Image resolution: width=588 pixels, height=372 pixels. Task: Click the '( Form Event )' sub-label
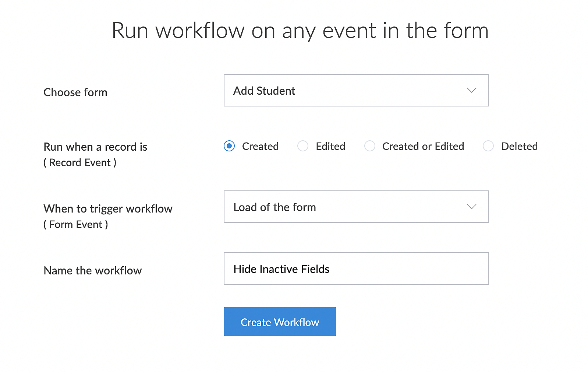(x=76, y=225)
